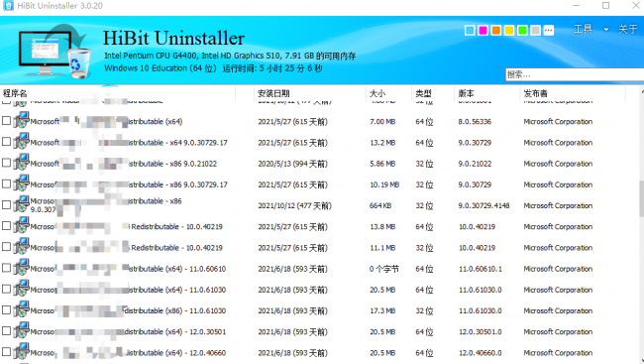Maximize the HiBit Uninstaller window

[605, 5]
